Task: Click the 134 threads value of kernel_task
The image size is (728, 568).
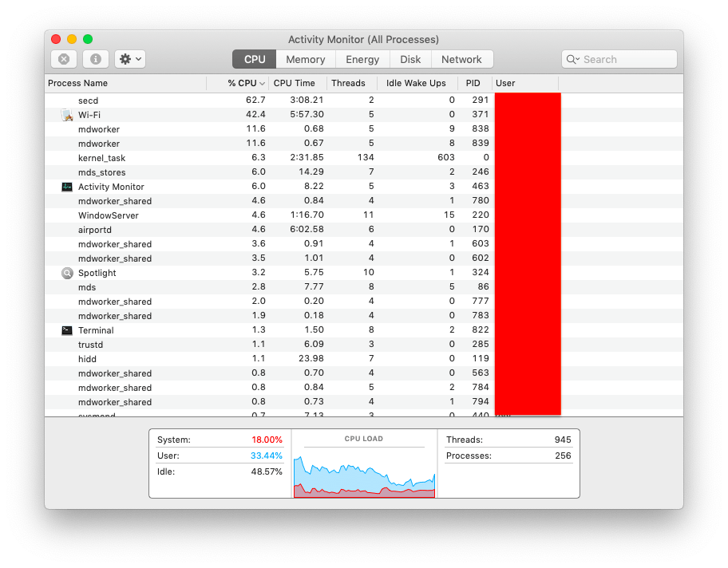Action: [x=366, y=158]
